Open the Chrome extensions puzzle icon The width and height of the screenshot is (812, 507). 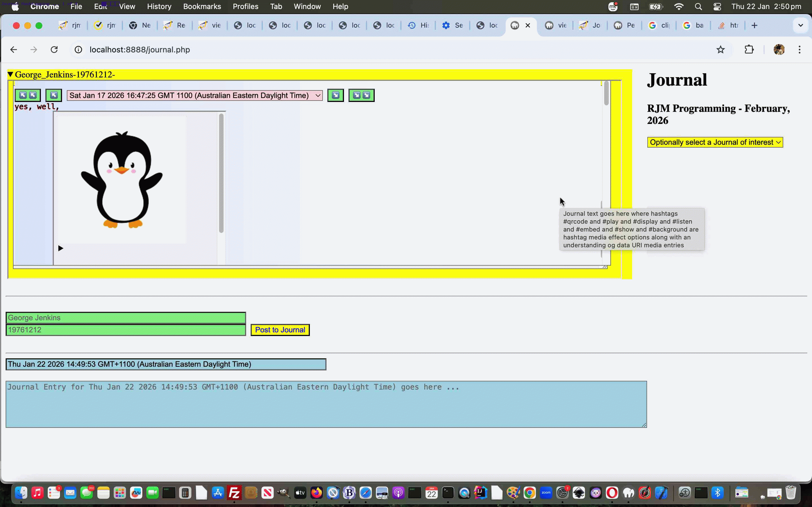coord(749,50)
